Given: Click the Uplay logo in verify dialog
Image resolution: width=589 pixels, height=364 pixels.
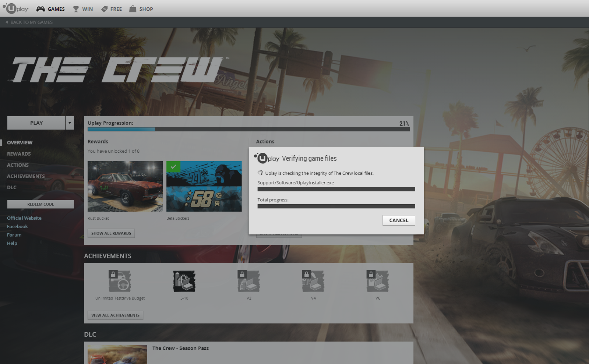Looking at the screenshot, I should click(267, 158).
